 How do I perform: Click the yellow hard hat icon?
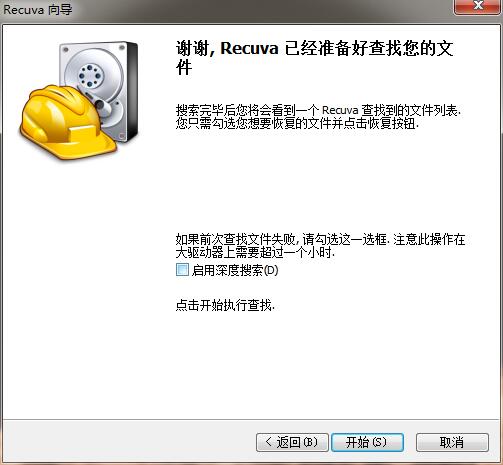pos(67,122)
